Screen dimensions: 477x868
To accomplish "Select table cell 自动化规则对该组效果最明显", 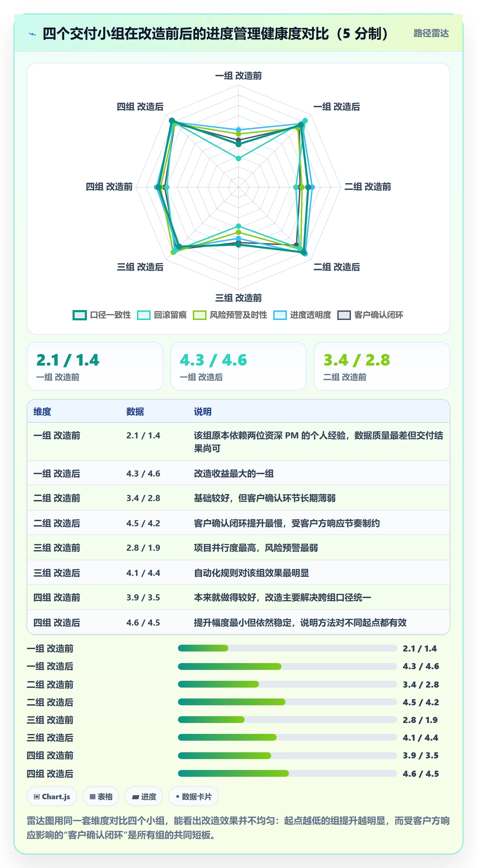I will [x=251, y=573].
